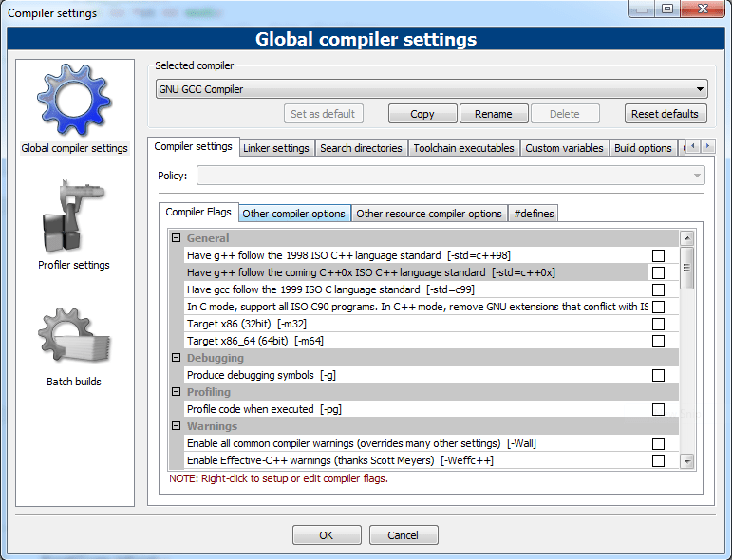Tick the -std=c99 checkbox
Viewport: 732px width, 560px height.
click(658, 289)
